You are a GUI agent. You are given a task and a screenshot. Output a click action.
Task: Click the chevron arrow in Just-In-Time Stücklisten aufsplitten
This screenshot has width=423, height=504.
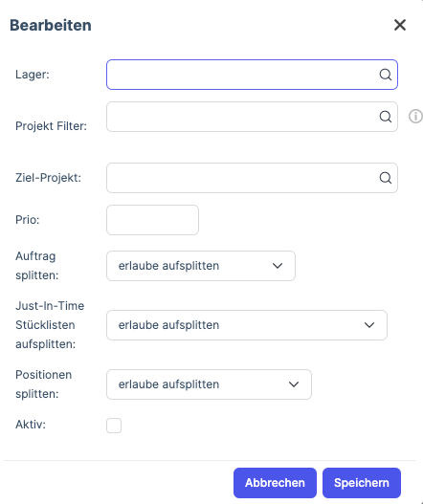pos(369,325)
